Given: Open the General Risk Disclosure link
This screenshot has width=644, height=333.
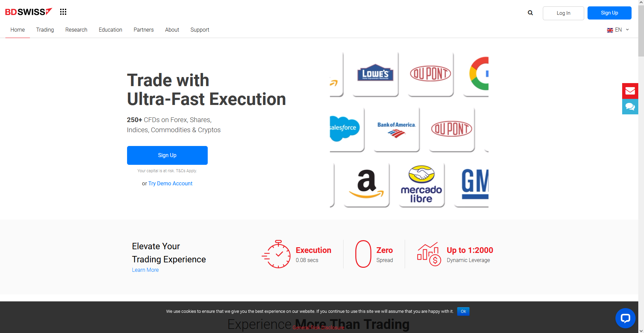Looking at the screenshot, I should pyautogui.click(x=318, y=328).
